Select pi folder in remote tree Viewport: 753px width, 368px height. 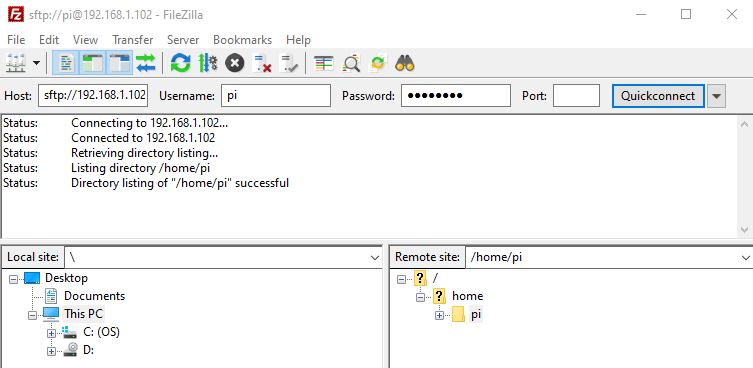(x=476, y=315)
